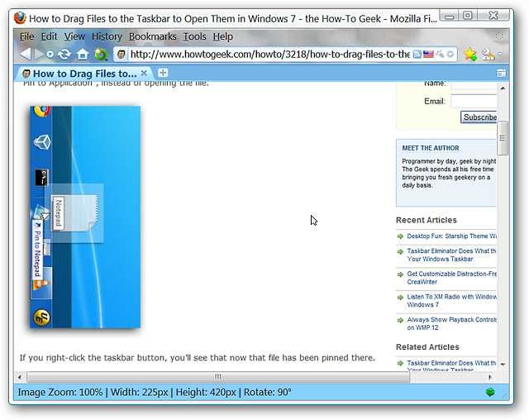
Task: Click green cube icon in status bar
Action: (490, 392)
